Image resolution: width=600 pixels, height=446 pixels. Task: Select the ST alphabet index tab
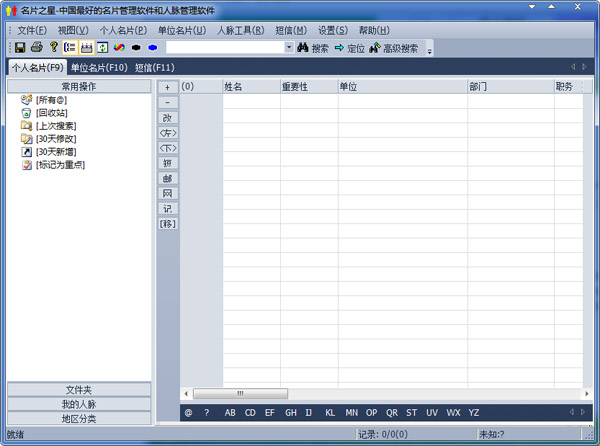pos(412,413)
